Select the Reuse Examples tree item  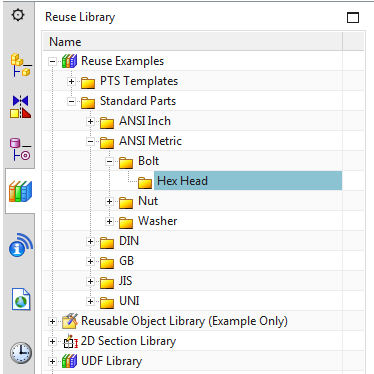[x=123, y=61]
